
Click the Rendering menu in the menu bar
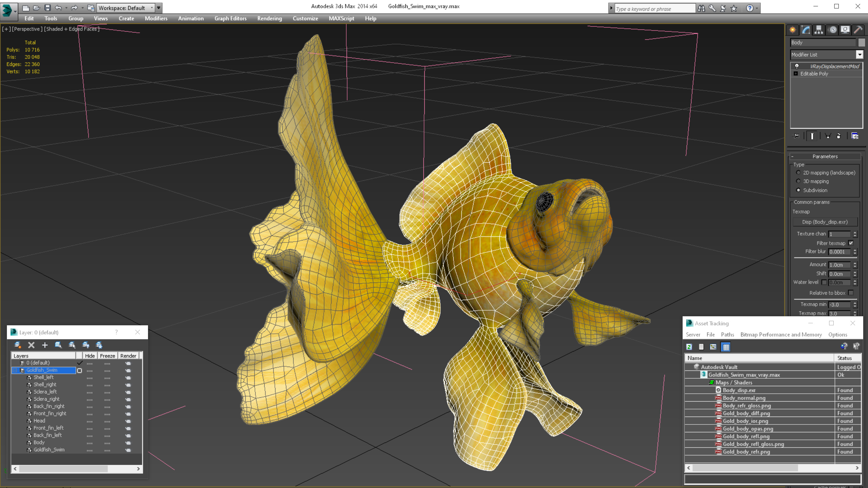coord(269,18)
